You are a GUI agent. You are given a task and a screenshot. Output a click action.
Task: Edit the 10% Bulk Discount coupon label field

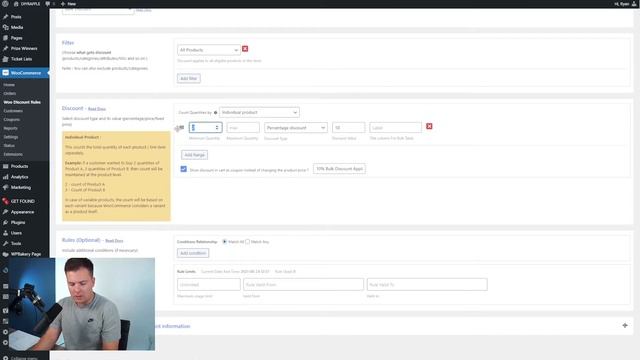click(339, 169)
